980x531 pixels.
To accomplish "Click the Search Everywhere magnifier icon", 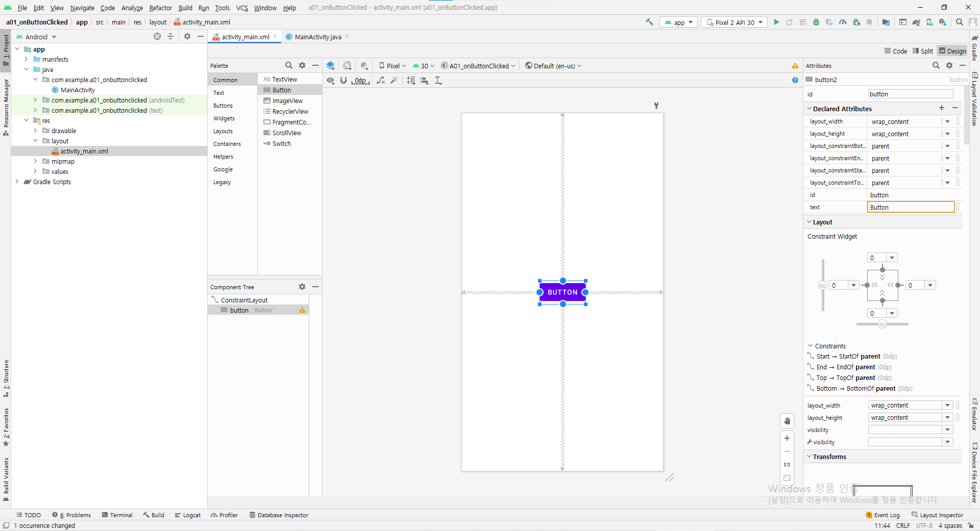I will (x=960, y=22).
